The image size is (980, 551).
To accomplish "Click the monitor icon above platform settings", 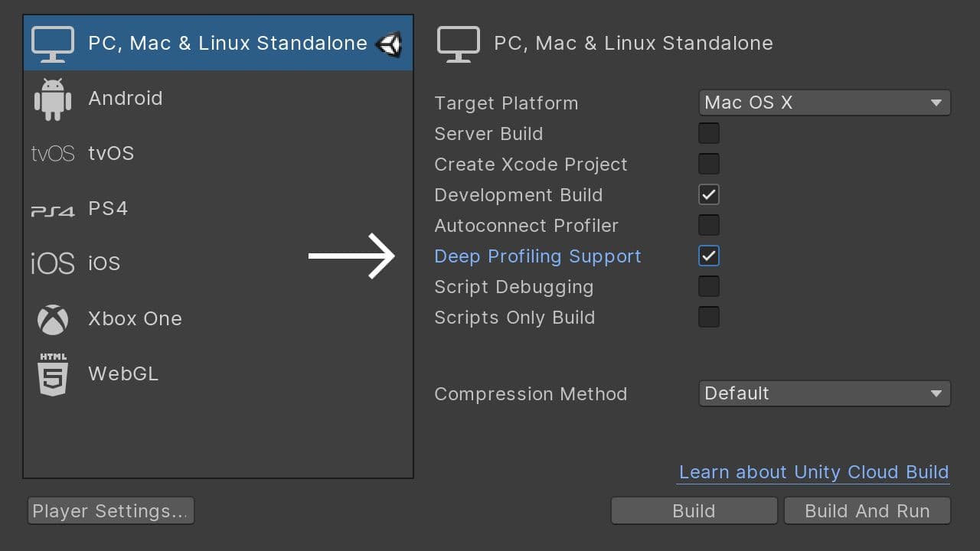I will [x=458, y=43].
